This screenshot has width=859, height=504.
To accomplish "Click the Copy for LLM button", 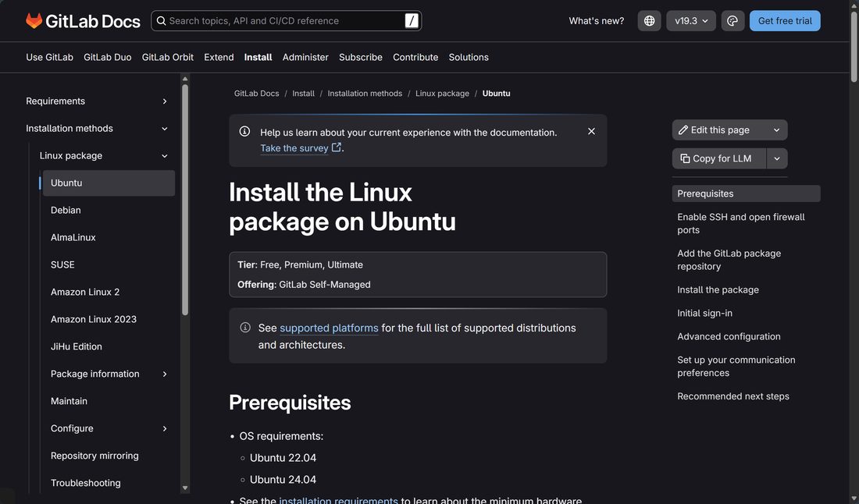I will coord(718,158).
